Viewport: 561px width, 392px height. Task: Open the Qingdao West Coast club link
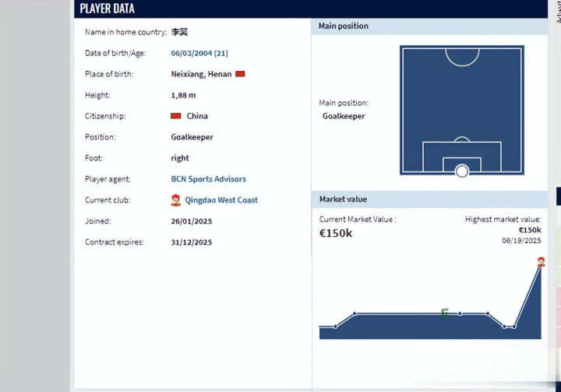click(x=221, y=200)
